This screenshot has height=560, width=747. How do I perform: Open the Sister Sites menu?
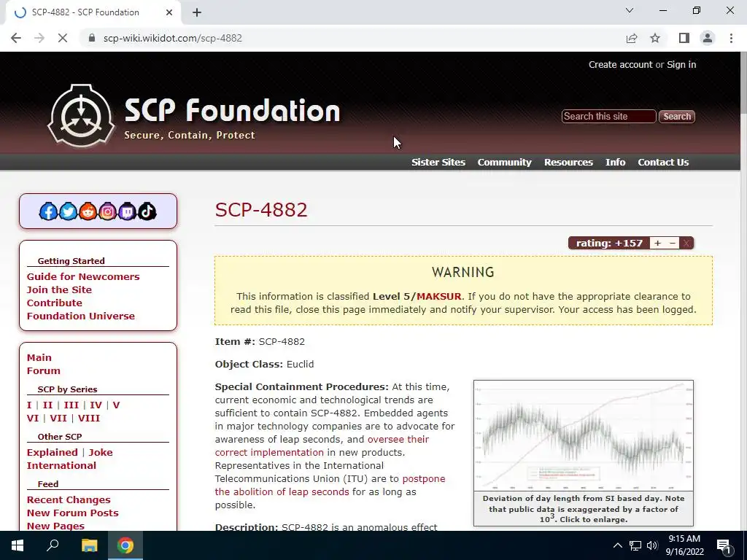pyautogui.click(x=438, y=163)
